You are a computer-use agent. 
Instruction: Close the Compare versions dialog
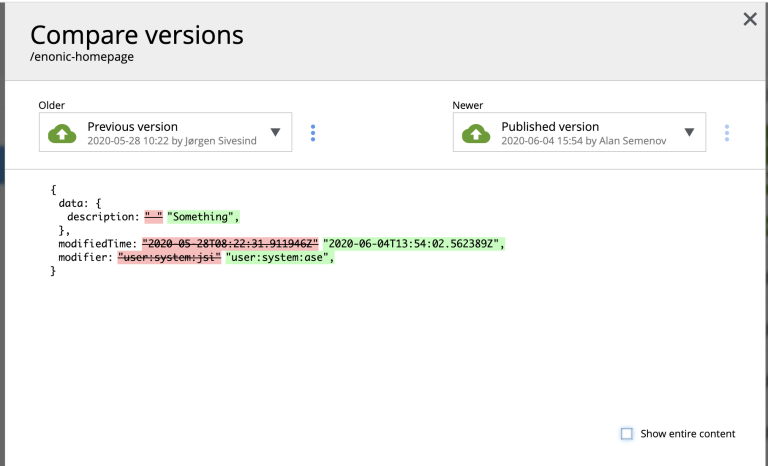(750, 19)
